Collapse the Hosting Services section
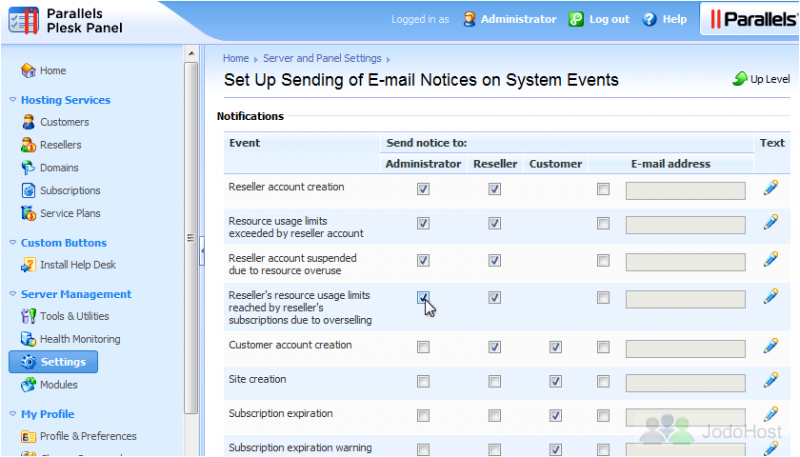Viewport: 800px width, 457px height. pos(13,100)
